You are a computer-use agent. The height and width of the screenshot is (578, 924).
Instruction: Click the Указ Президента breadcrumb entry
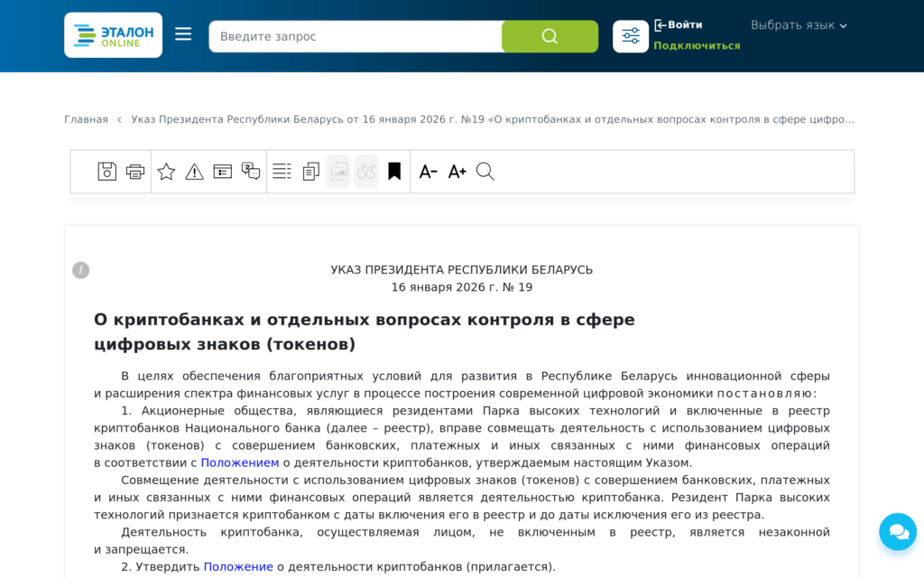[493, 119]
